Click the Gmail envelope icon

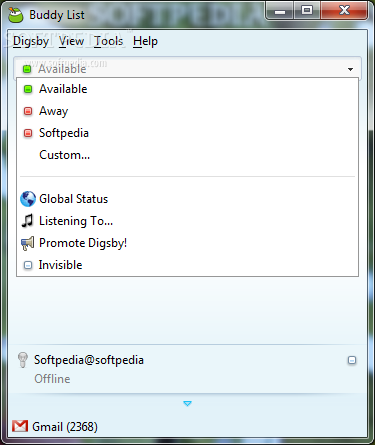click(x=20, y=426)
